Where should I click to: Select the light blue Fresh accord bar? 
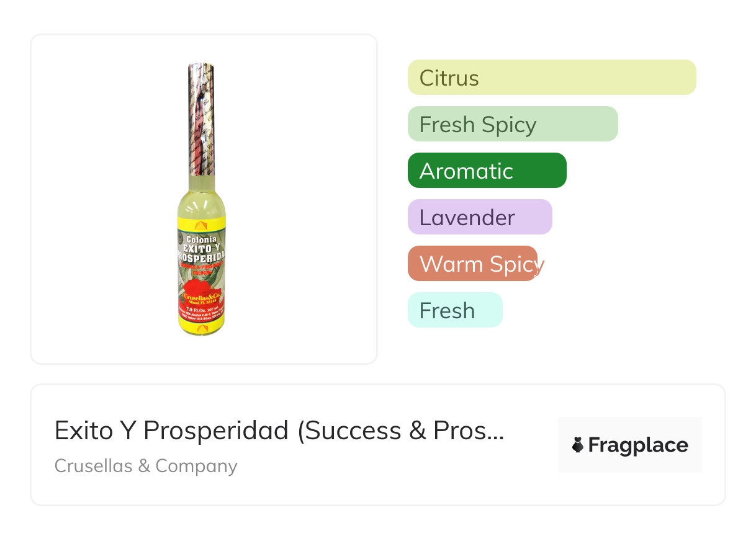[x=455, y=310]
